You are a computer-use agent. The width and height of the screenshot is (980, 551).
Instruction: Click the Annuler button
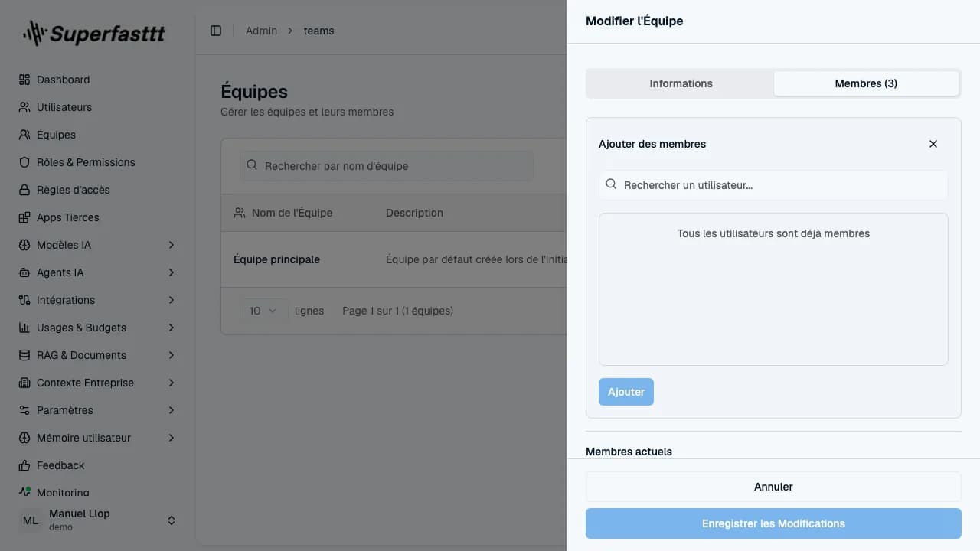pyautogui.click(x=773, y=487)
